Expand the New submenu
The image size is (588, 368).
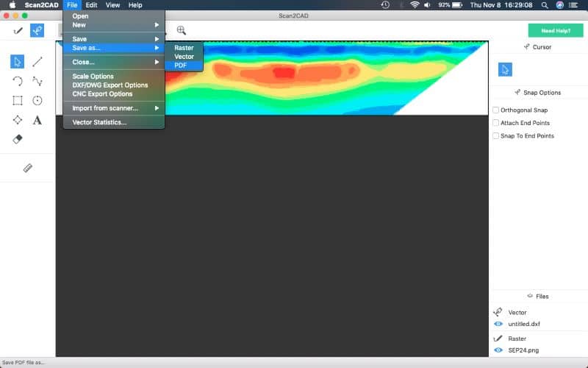tap(114, 25)
